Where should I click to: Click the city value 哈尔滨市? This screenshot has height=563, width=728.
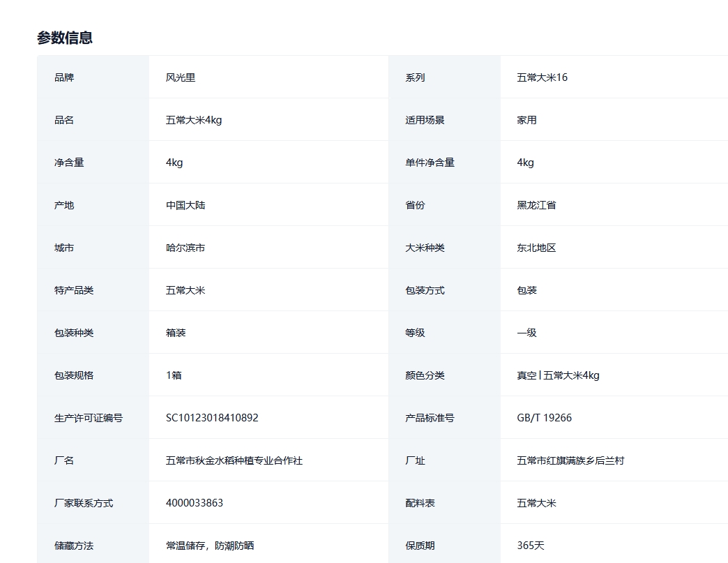coord(185,248)
